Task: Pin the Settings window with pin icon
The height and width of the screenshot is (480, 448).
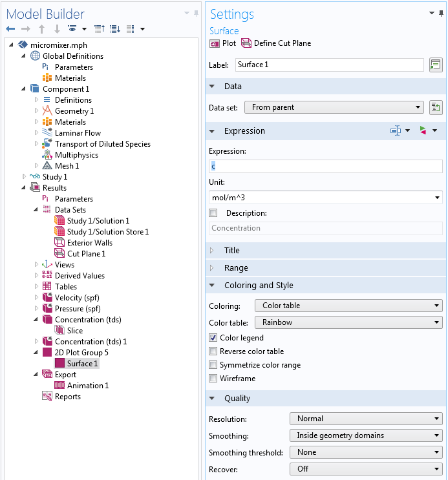Action: 441,14
